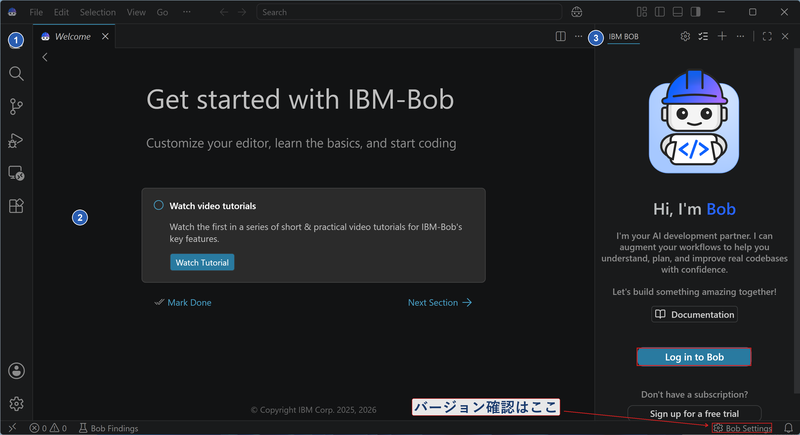This screenshot has width=800, height=435.
Task: Start new chat with plus icon
Action: [x=722, y=36]
